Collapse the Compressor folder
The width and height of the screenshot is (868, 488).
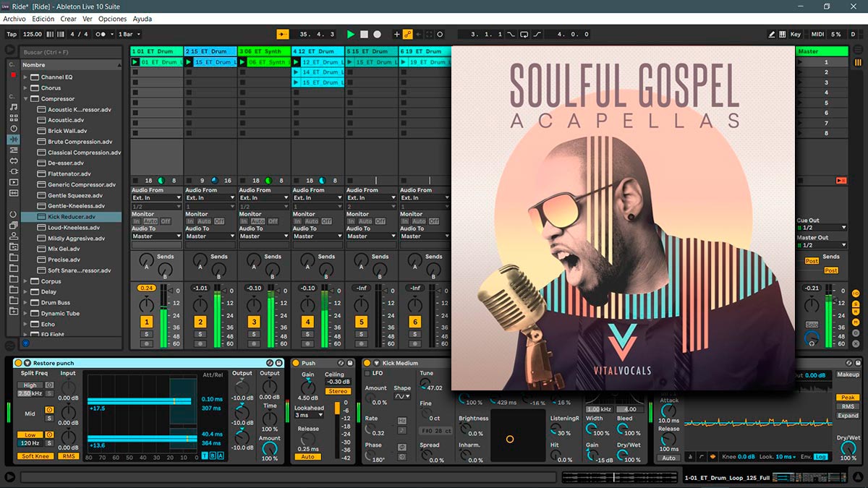click(26, 98)
